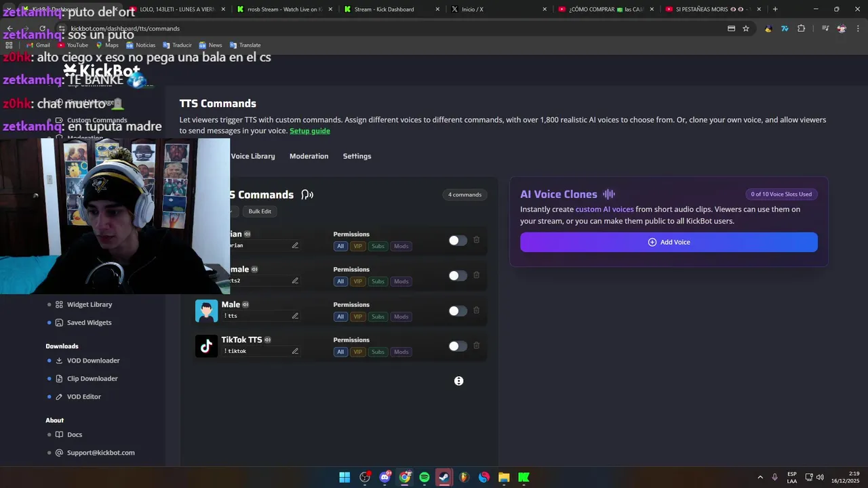Show hidden system tray icons chevron
This screenshot has height=488, width=868.
pos(760,477)
